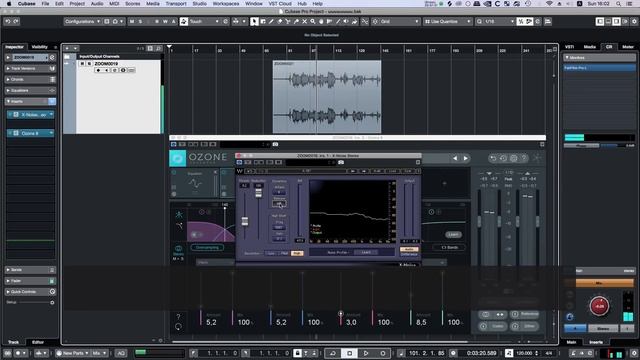This screenshot has width=640, height=360.
Task: Click the camera snapshot icon above Ozone window
Action: 276,144
